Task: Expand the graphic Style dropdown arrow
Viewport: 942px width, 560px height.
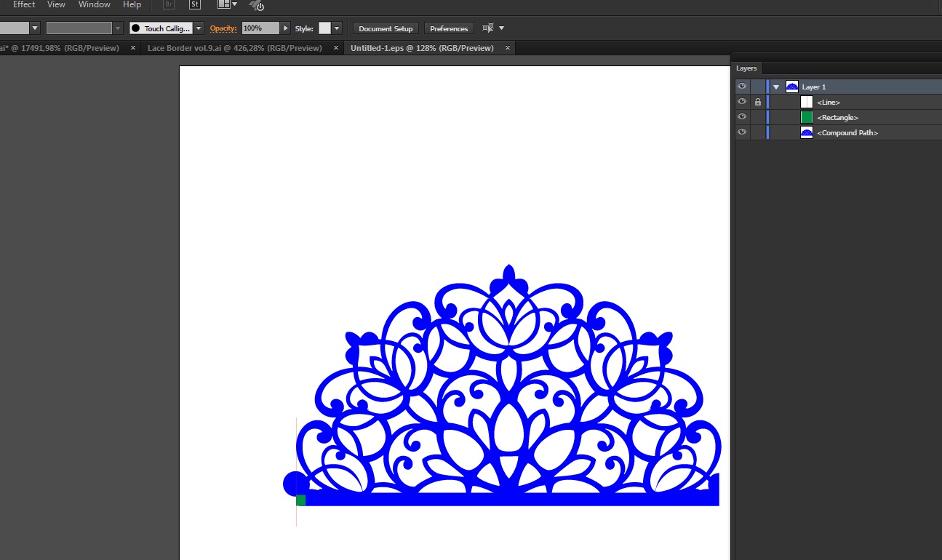Action: coord(337,28)
